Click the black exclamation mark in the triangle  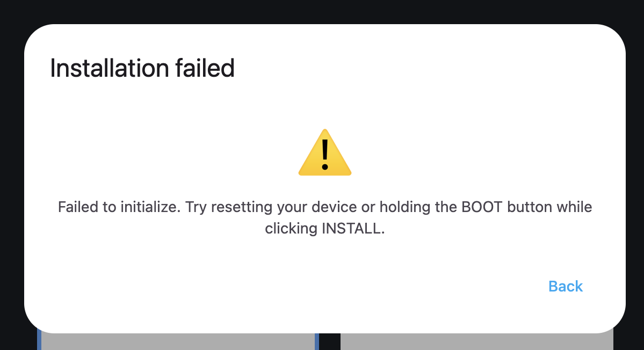coord(325,155)
